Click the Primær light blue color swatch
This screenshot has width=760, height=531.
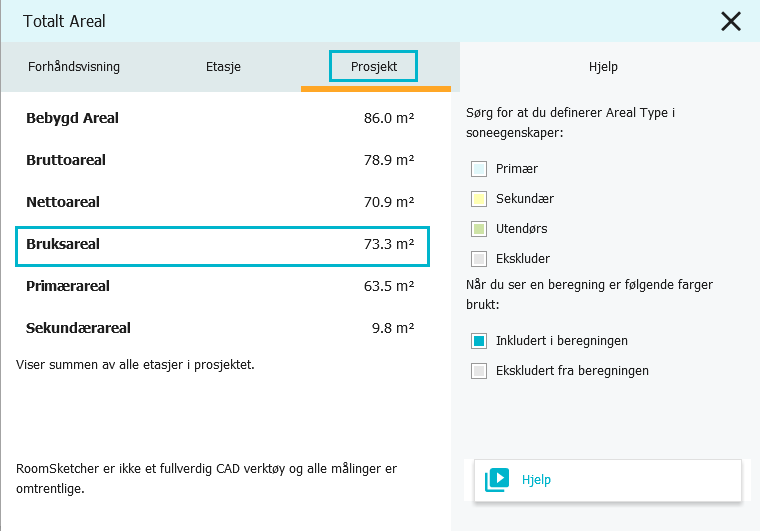click(x=479, y=169)
